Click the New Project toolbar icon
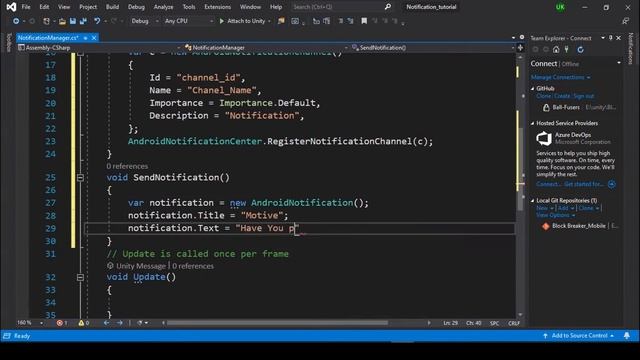The image size is (640, 360). click(x=47, y=21)
